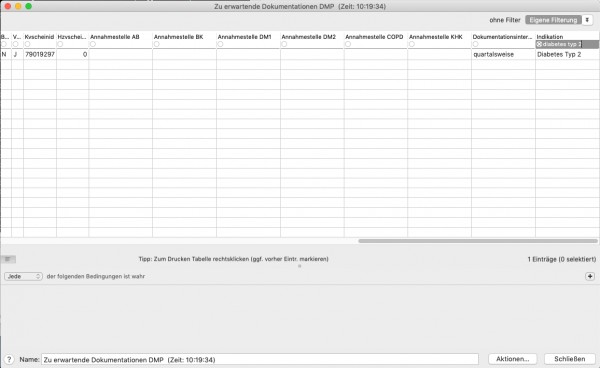Screen dimensions: 600x368
Task: Click search circle under Annahmestelle COPD column
Action: coord(348,44)
